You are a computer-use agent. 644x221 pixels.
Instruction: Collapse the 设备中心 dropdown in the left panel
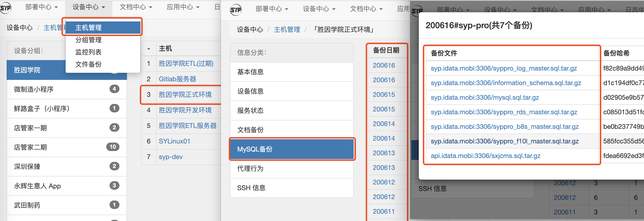pos(89,7)
